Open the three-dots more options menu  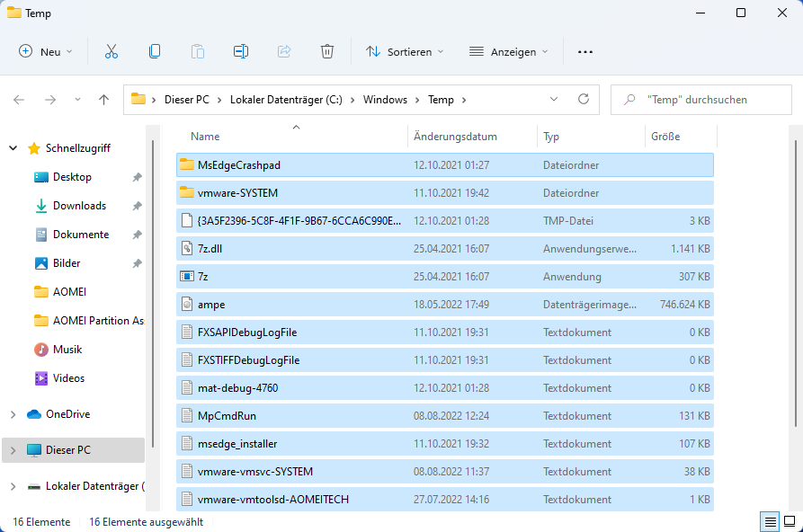coord(585,51)
